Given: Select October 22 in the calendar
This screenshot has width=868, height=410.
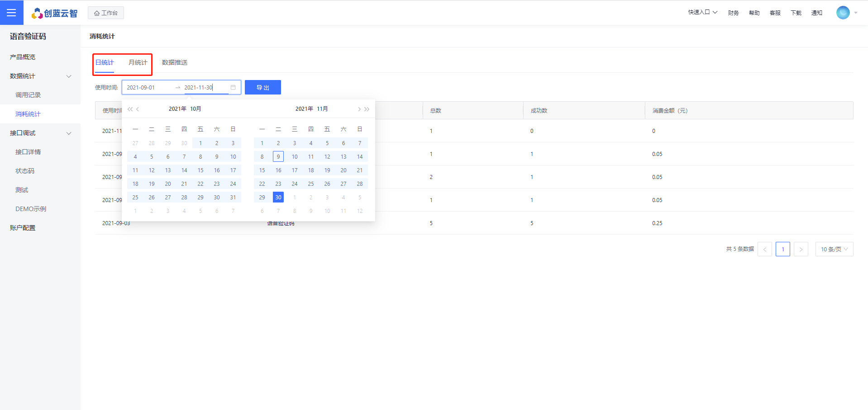Looking at the screenshot, I should [x=200, y=184].
